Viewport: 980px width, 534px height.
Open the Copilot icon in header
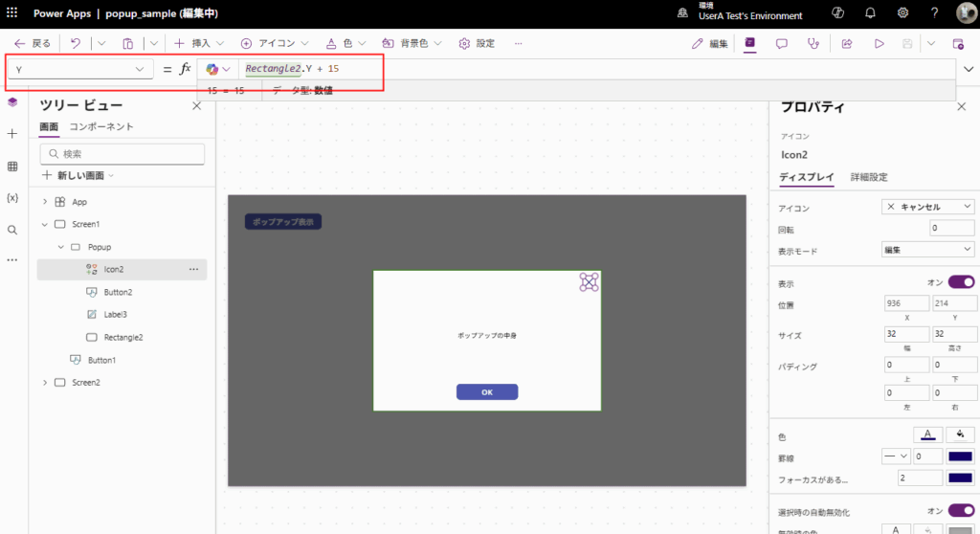[837, 12]
